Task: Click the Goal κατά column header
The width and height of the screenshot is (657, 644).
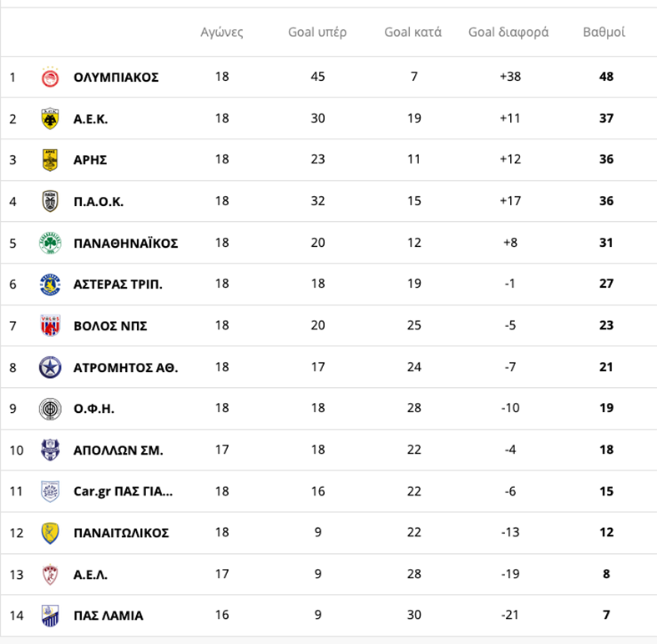Action: (413, 33)
